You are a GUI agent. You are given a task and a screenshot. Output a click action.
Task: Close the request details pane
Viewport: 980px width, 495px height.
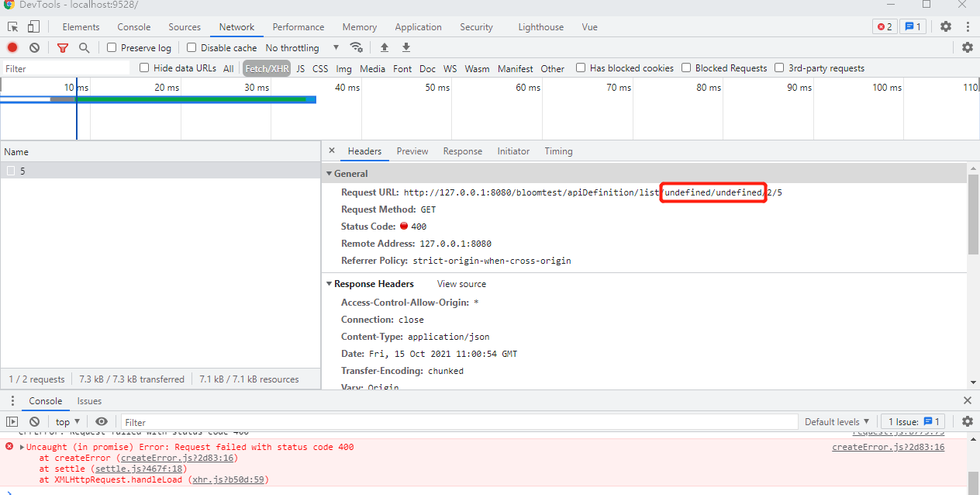click(x=332, y=151)
